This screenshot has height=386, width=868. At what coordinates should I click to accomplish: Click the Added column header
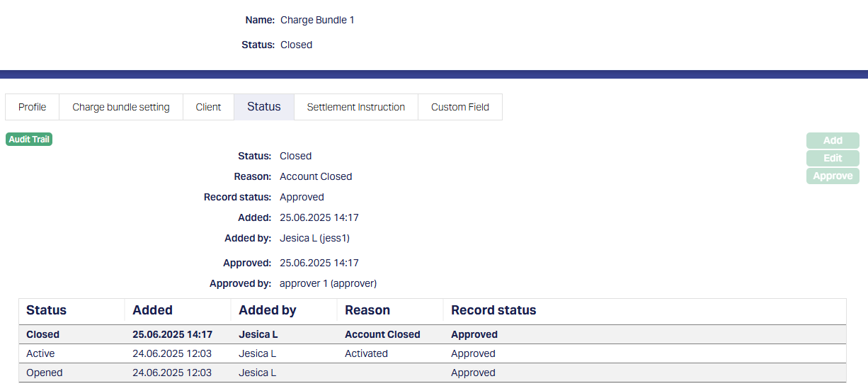click(153, 310)
